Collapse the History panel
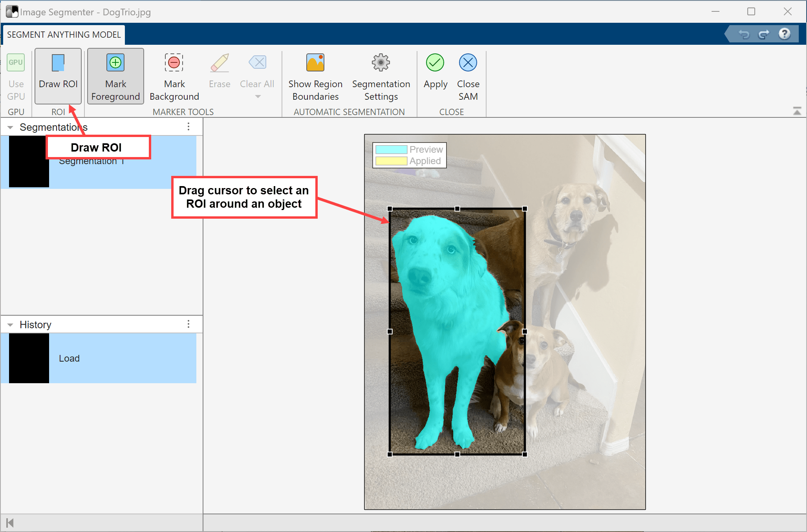The image size is (807, 532). click(11, 325)
